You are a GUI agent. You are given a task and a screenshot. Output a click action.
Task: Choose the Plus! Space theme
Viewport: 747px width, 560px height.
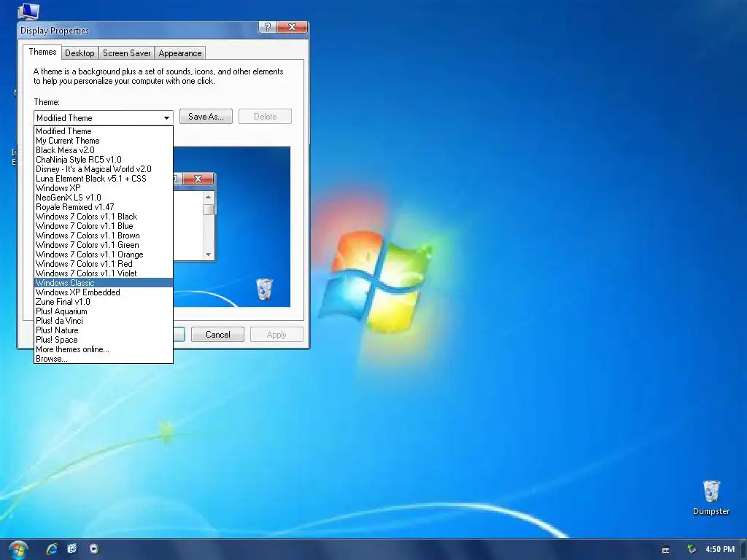click(x=104, y=340)
